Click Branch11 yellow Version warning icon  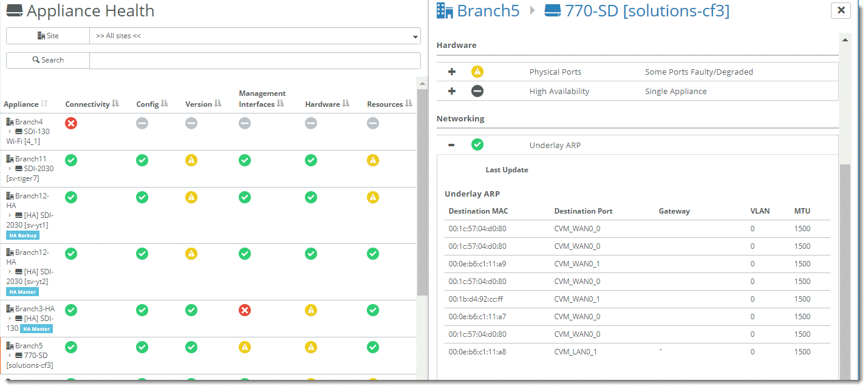click(191, 160)
